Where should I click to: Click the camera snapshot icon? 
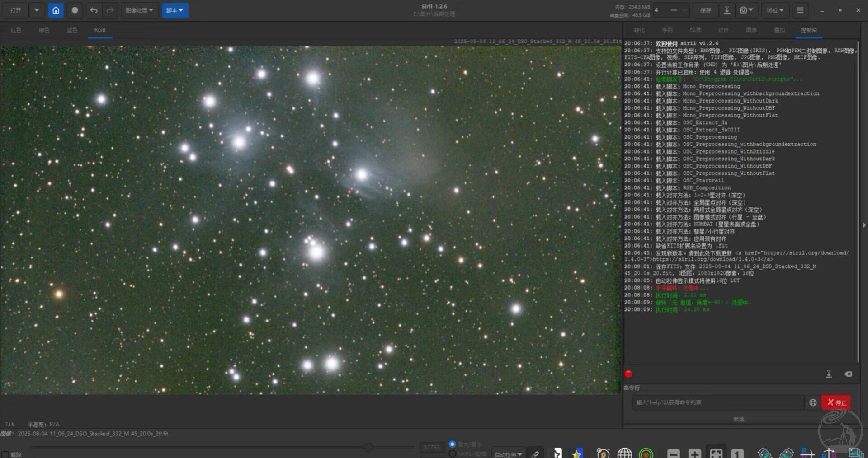pos(743,10)
